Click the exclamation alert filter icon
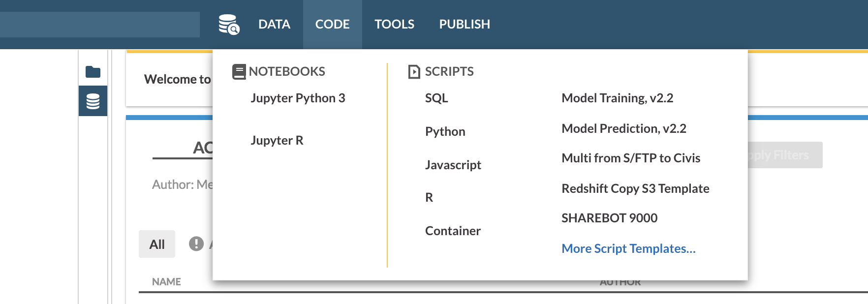Screen dimensions: 868x304 196,243
